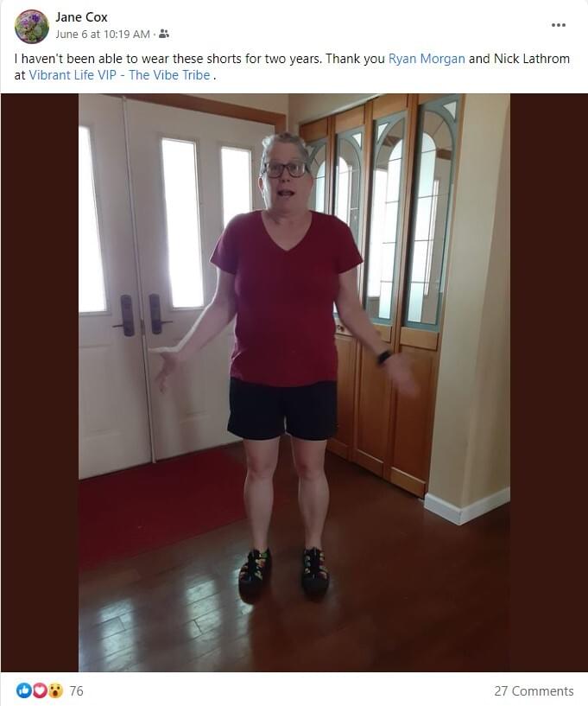Open Jane Cox's round profile picture
588x706 pixels.
tap(31, 26)
